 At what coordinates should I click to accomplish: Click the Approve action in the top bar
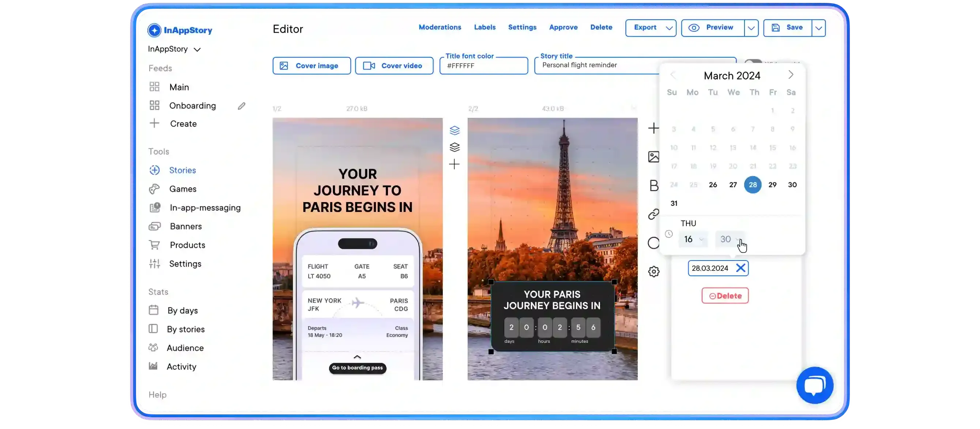point(563,27)
